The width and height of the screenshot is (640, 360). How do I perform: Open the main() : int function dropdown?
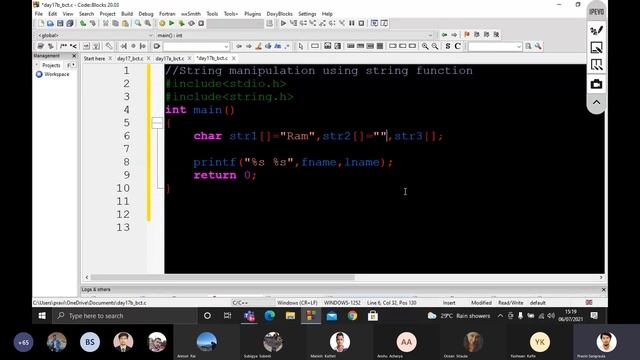tap(295, 36)
